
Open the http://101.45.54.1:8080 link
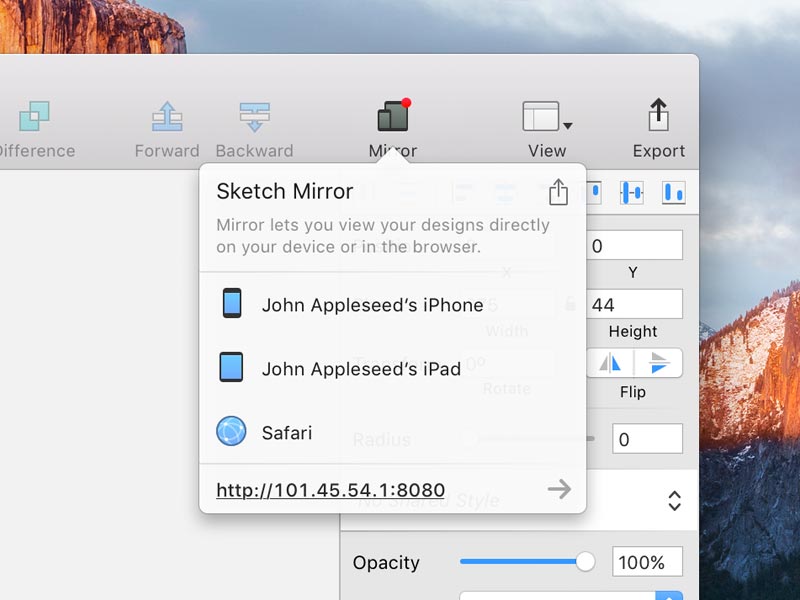tap(331, 490)
